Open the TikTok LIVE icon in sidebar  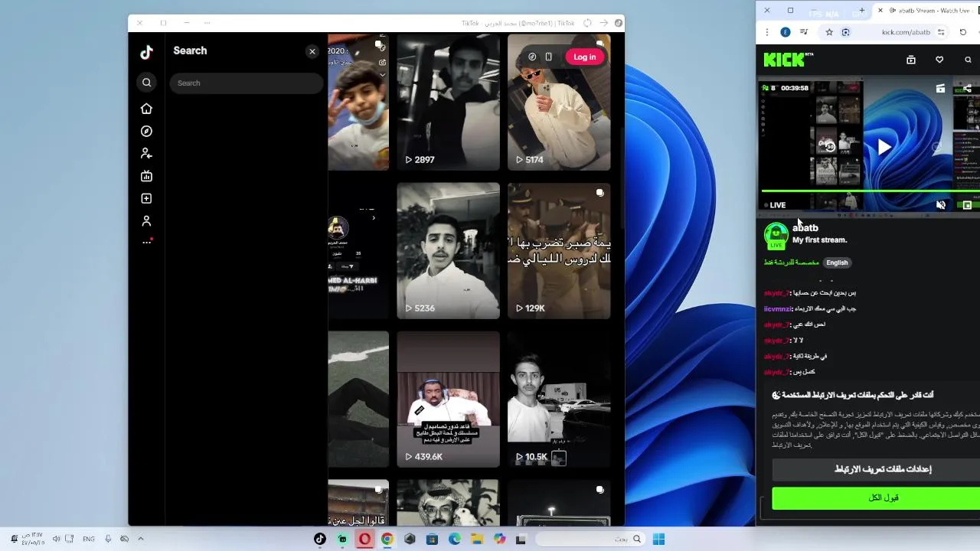(x=146, y=176)
